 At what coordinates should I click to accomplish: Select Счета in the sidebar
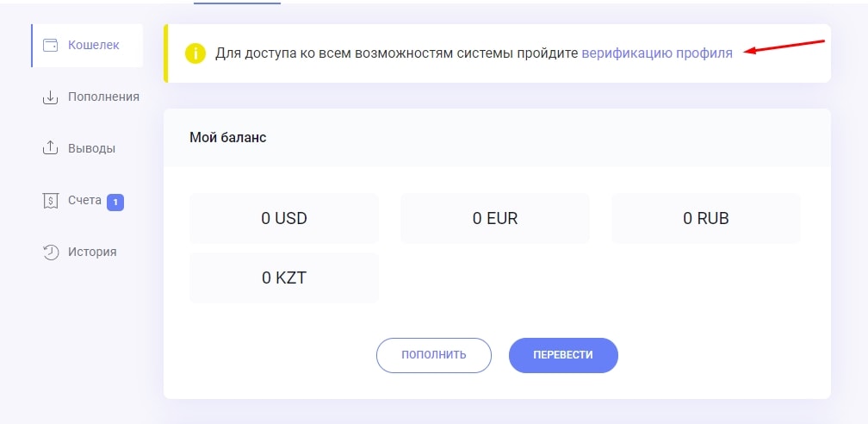(84, 201)
